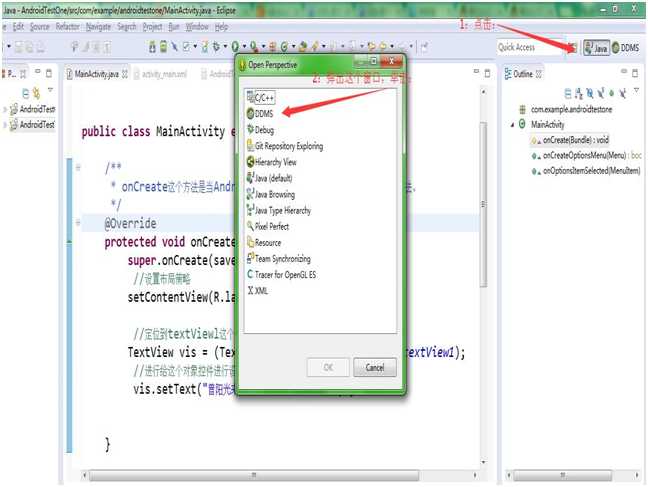Focus the Quick Access search field
Image resolution: width=648 pixels, height=487 pixels.
point(530,47)
